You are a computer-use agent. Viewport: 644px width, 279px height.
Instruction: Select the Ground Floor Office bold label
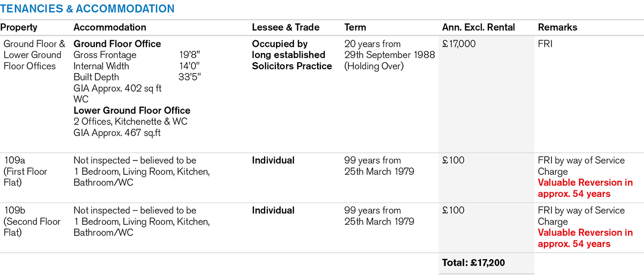[x=117, y=44]
